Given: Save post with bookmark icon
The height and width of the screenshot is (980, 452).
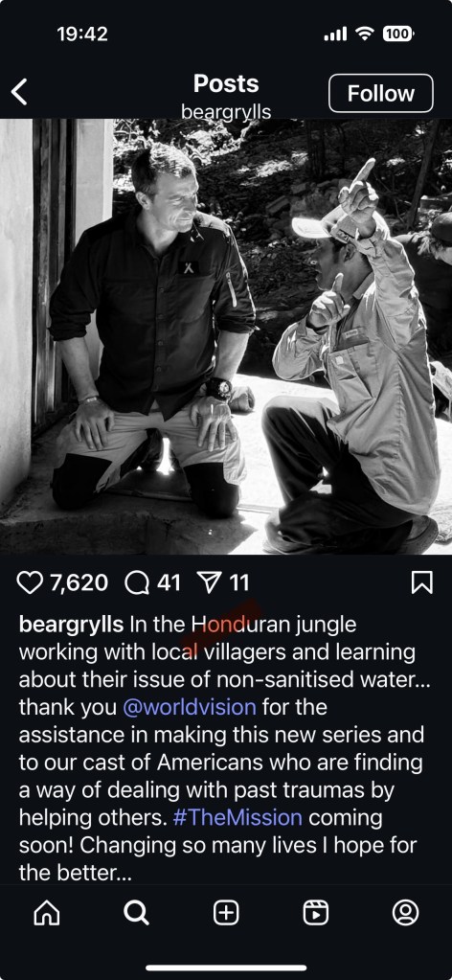Looking at the screenshot, I should [x=422, y=583].
